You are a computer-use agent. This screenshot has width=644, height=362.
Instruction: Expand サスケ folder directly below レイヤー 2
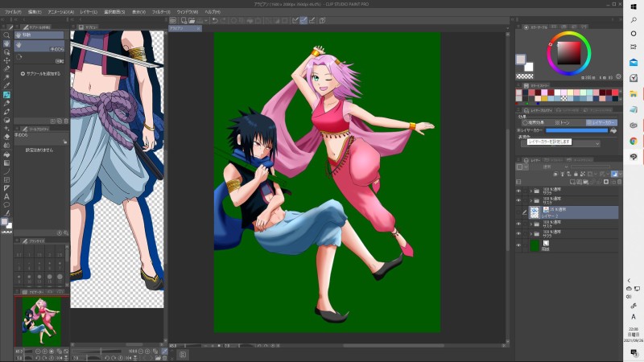(531, 224)
